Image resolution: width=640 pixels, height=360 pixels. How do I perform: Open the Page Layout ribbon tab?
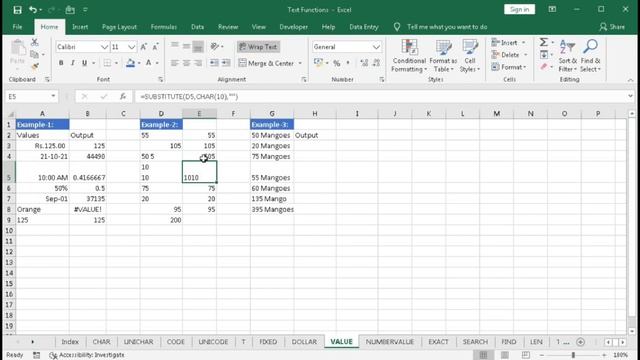coord(119,27)
